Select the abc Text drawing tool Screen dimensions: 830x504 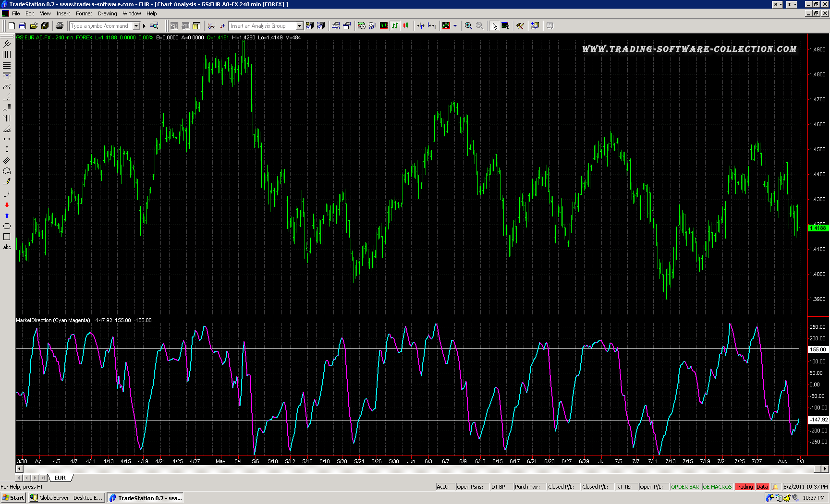coord(7,247)
